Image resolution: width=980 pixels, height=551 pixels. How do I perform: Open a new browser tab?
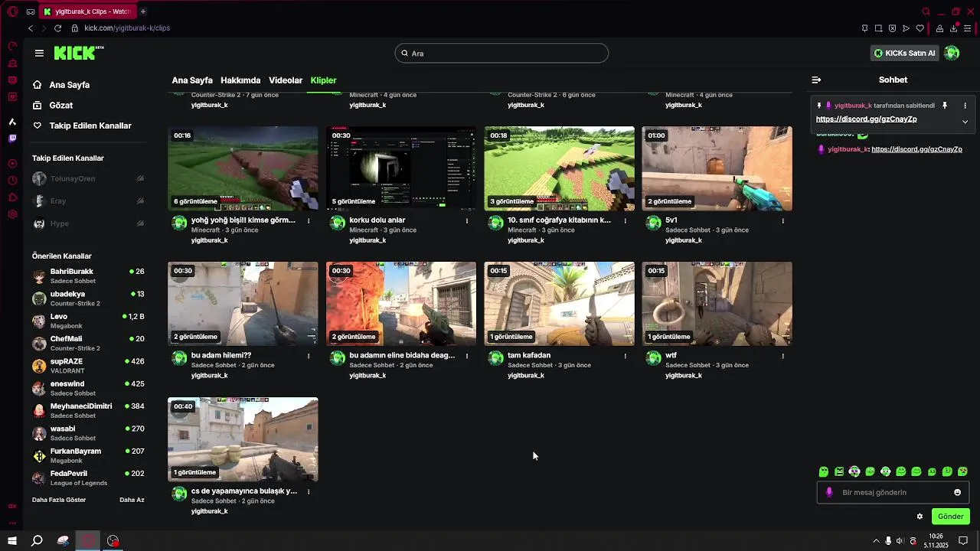[142, 11]
